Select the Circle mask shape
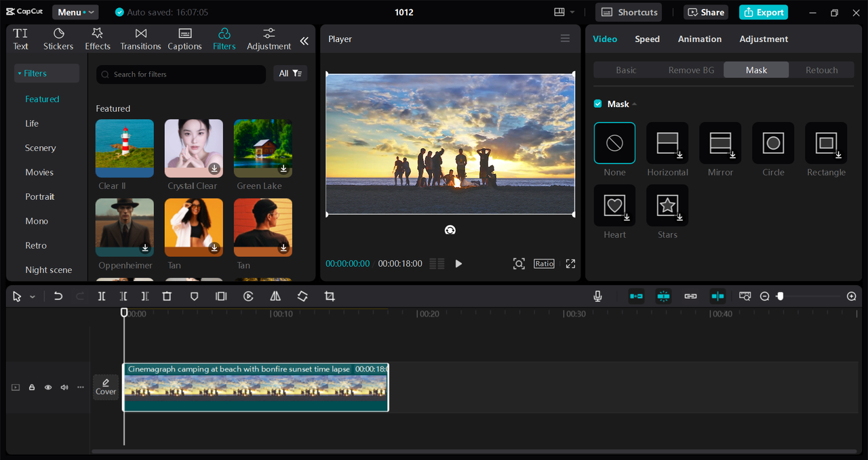Viewport: 868px width, 460px height. (x=773, y=143)
